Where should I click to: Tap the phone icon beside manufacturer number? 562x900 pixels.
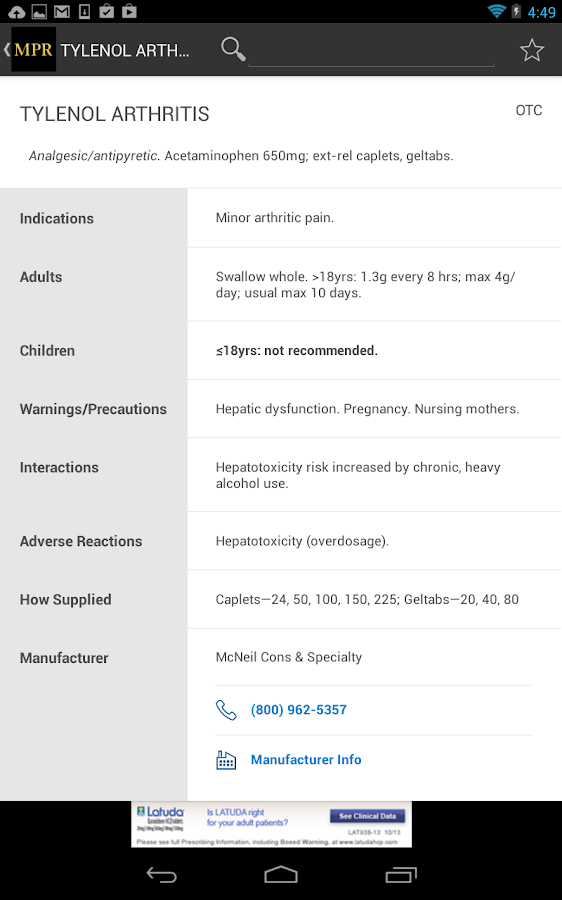click(226, 710)
